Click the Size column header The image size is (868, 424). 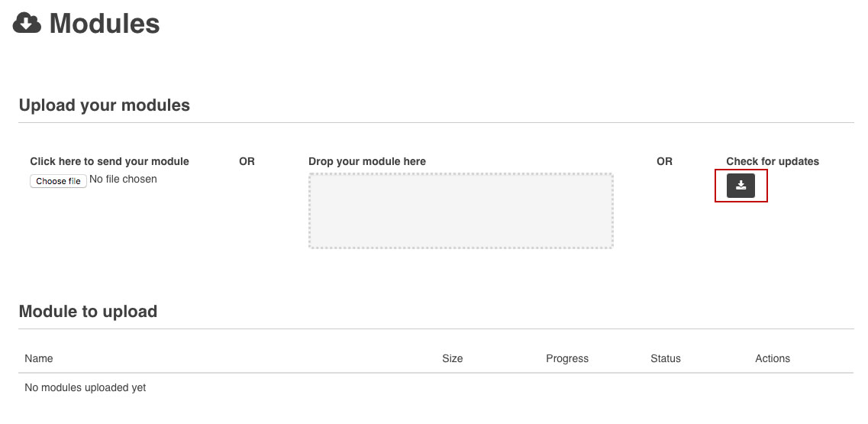pos(452,358)
